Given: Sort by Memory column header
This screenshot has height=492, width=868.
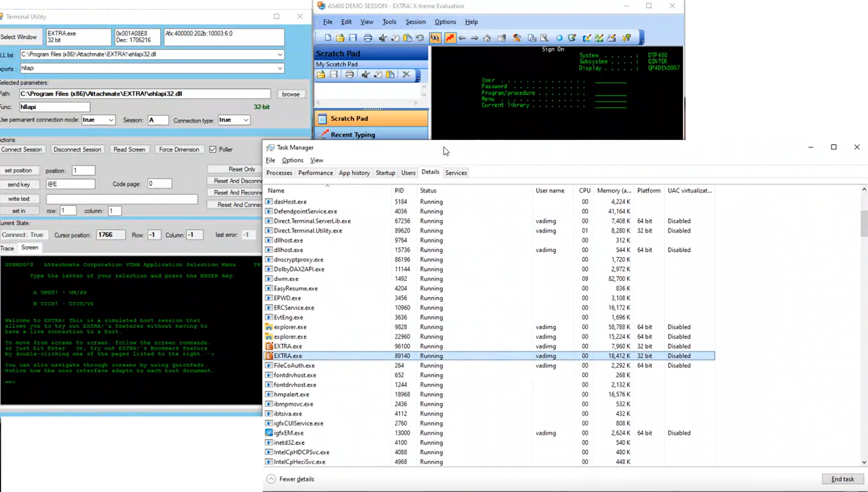Looking at the screenshot, I should click(614, 191).
